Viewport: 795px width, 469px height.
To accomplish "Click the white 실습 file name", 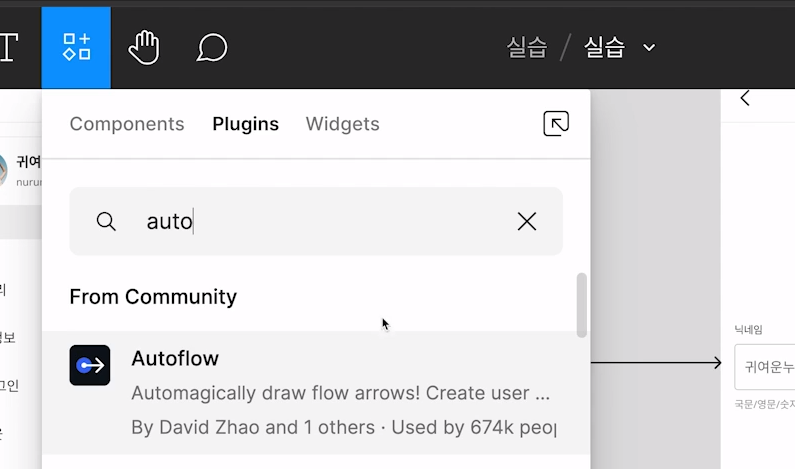I will point(605,47).
